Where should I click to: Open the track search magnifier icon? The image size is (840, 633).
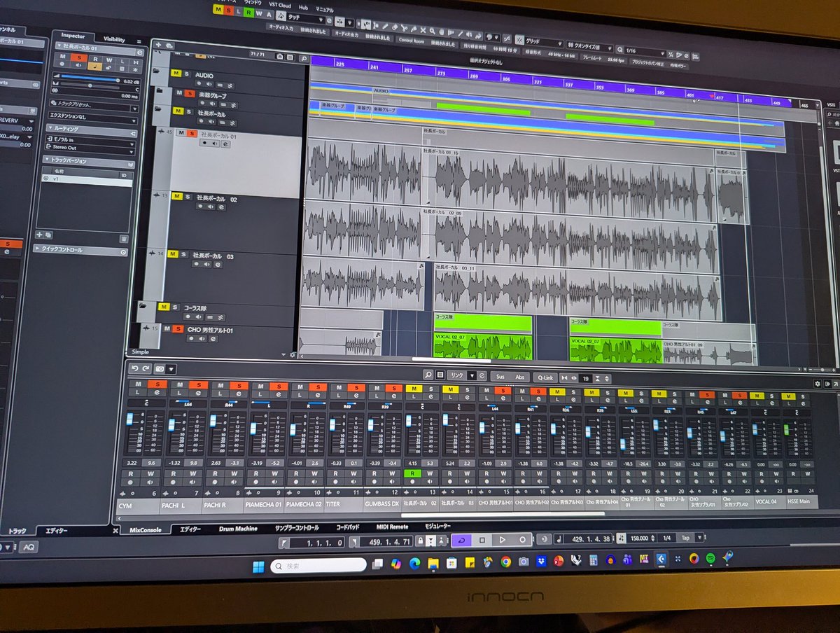coord(303,59)
